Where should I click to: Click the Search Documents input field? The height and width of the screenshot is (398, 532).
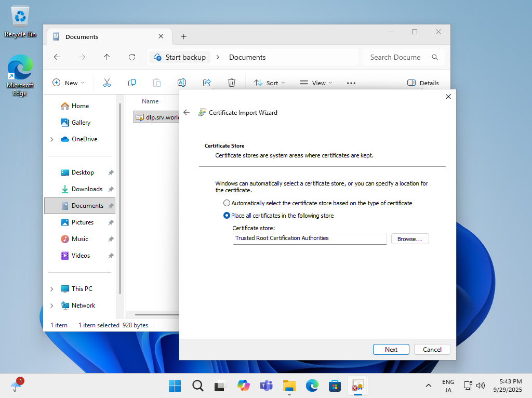coord(396,57)
